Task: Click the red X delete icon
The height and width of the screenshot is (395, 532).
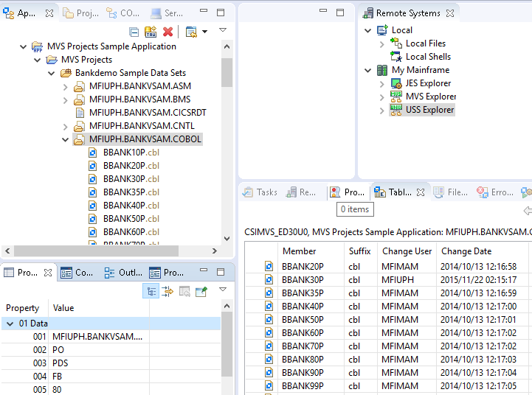Action: tap(168, 32)
